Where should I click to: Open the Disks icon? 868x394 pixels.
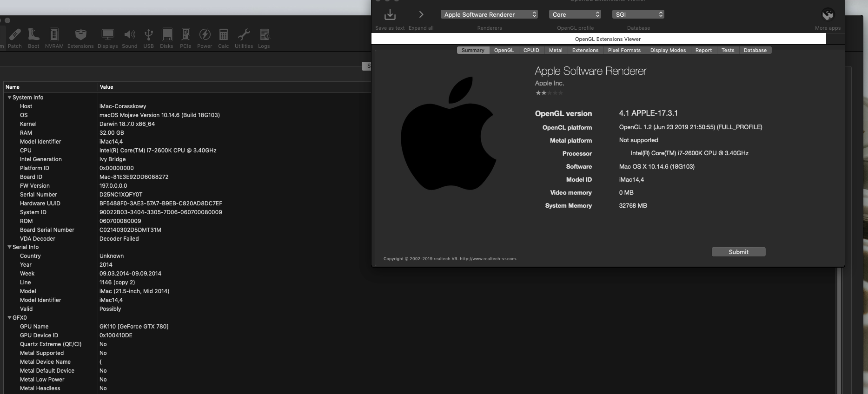point(166,38)
